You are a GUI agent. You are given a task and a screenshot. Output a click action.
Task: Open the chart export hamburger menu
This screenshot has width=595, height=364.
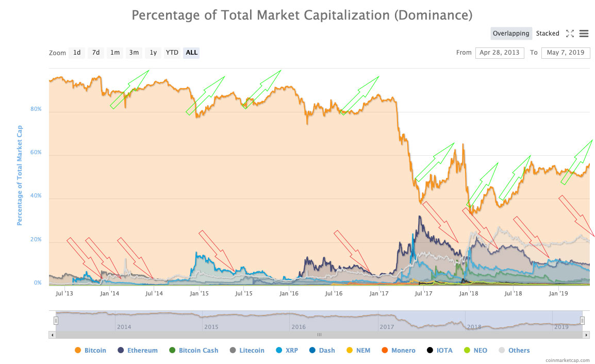584,34
